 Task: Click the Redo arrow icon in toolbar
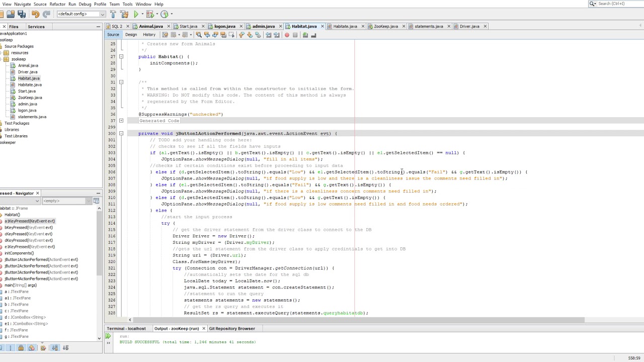(x=46, y=14)
